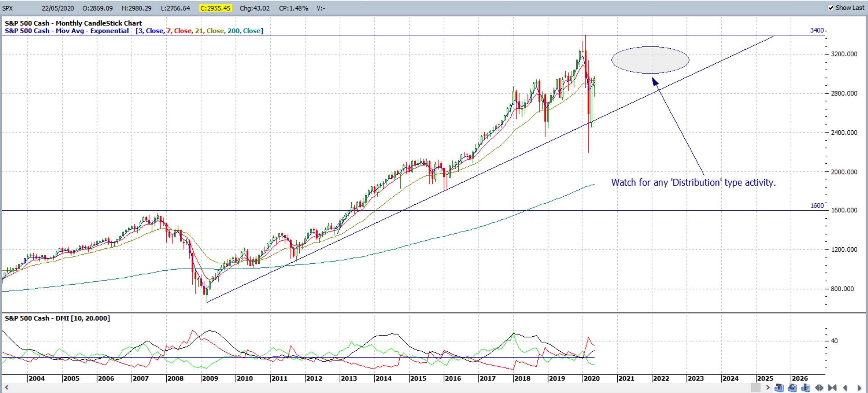Click the 2016 year label on time axis

click(453, 378)
